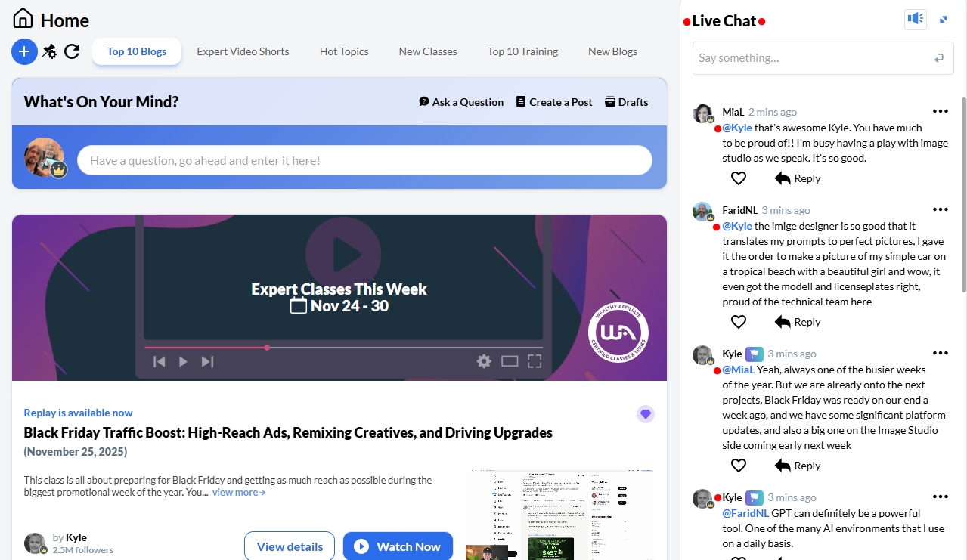
Task: Switch to the New Classes tab
Action: [427, 51]
